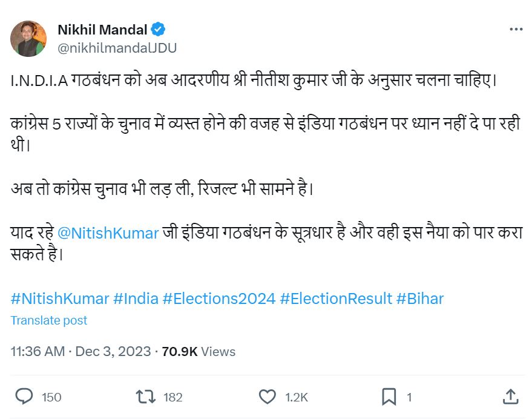Open the three-dot more options menu
The height and width of the screenshot is (419, 532).
click(x=516, y=29)
